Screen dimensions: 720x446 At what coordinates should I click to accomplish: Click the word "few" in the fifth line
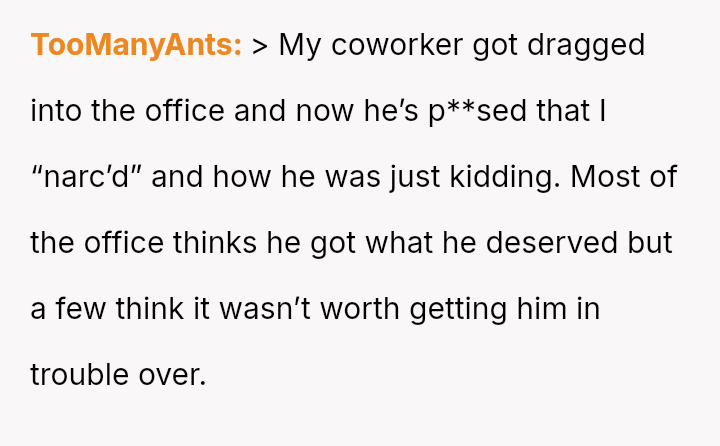[x=80, y=309]
